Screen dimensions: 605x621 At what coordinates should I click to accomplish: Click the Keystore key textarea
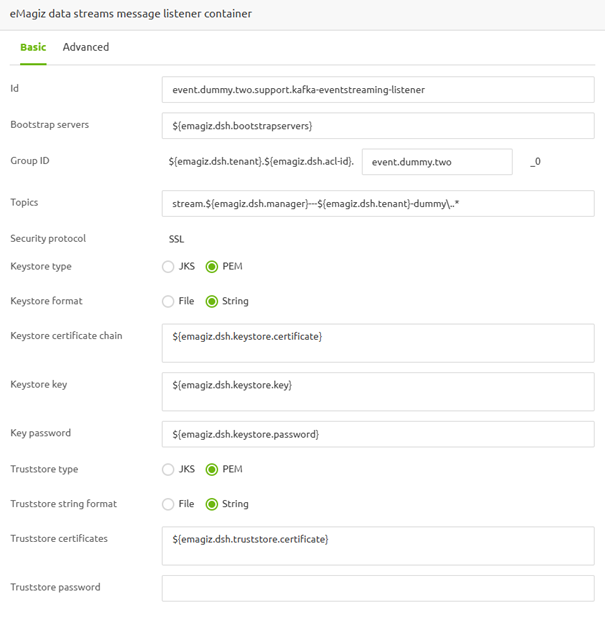(378, 391)
